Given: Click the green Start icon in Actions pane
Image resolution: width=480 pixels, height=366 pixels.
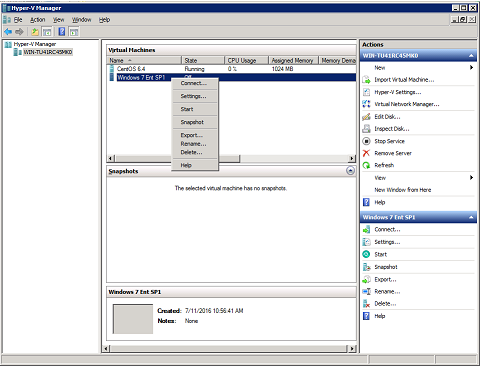Looking at the screenshot, I should [366, 254].
